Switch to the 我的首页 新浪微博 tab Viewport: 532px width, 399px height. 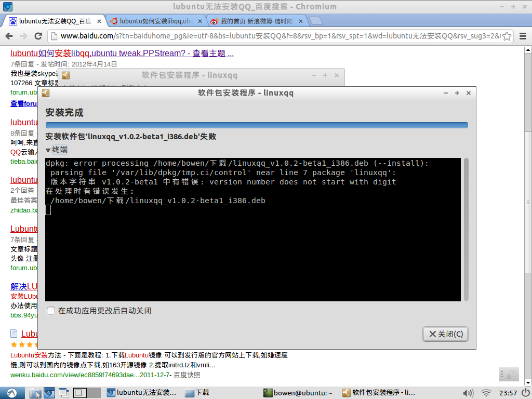256,21
